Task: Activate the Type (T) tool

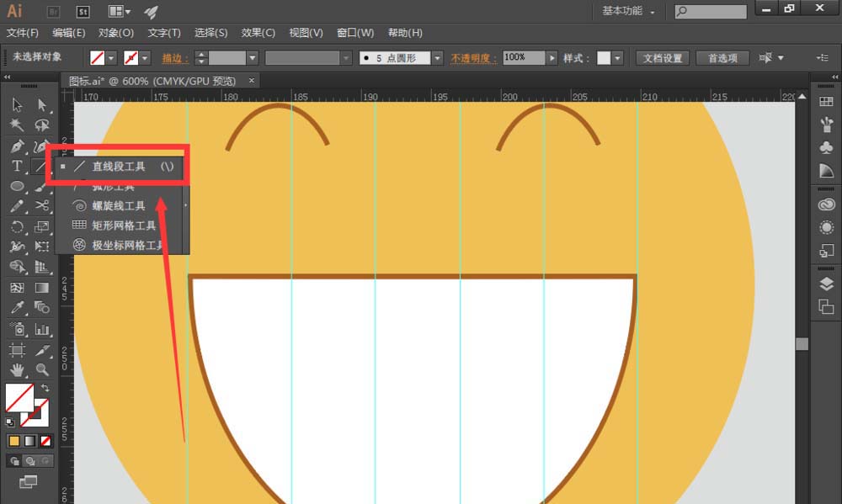Action: [x=17, y=166]
